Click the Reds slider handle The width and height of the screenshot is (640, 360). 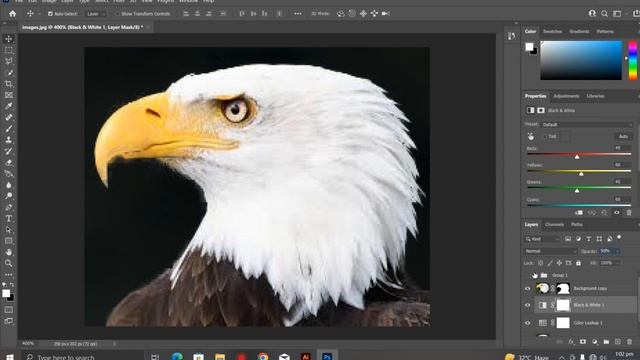pyautogui.click(x=577, y=157)
